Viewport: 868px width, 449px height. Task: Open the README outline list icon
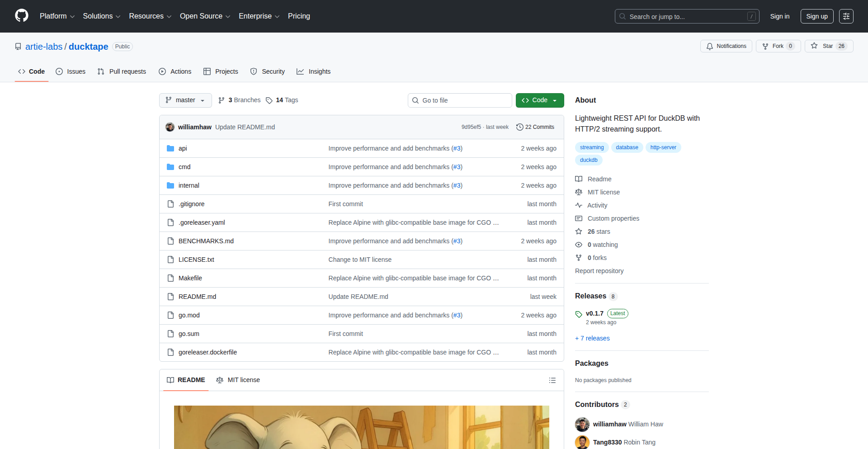(552, 380)
